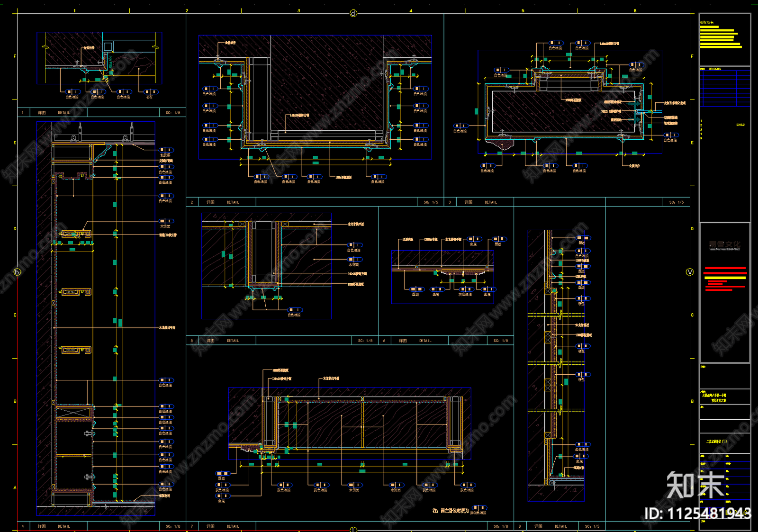Click the 'SC: 1/5' scale of drawing 8

[592, 526]
